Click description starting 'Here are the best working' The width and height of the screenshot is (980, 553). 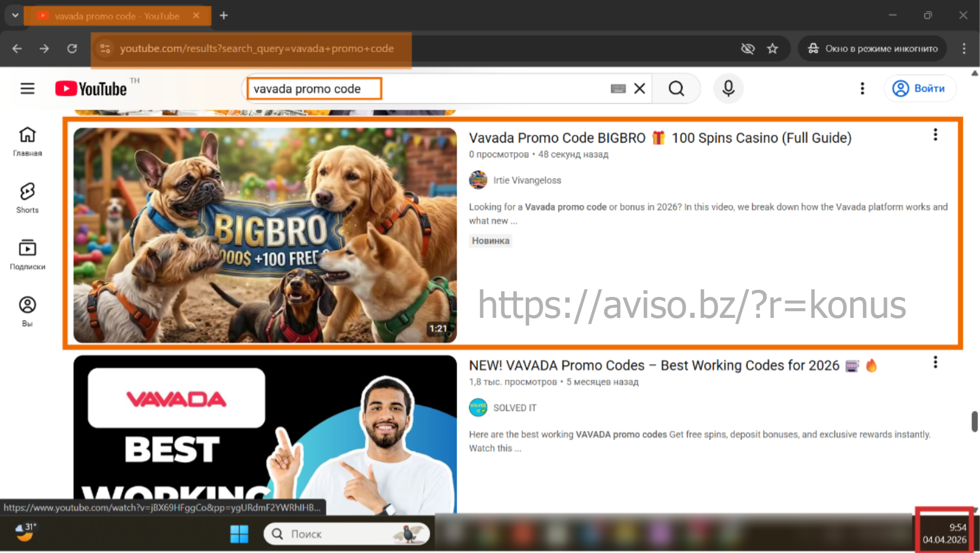coord(700,441)
